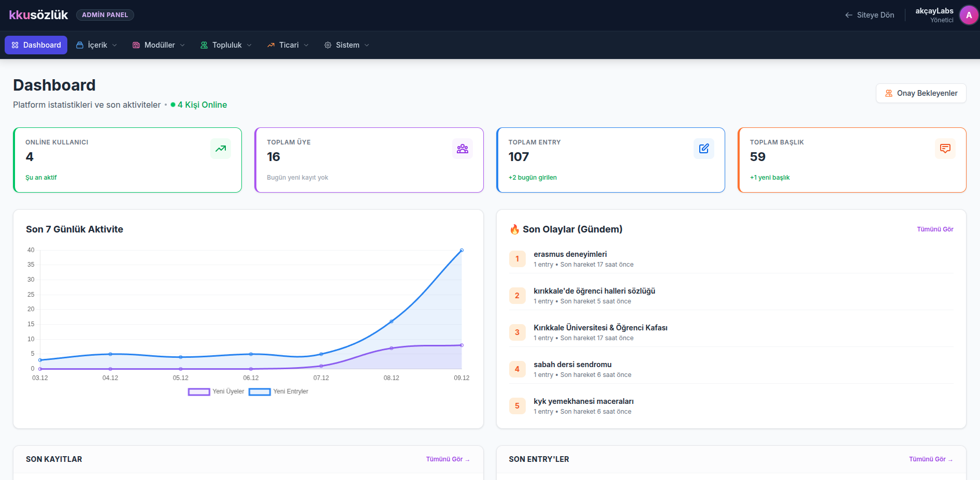Click the edit pencil icon in Toplam Entry card
Image resolution: width=980 pixels, height=480 pixels.
point(703,149)
